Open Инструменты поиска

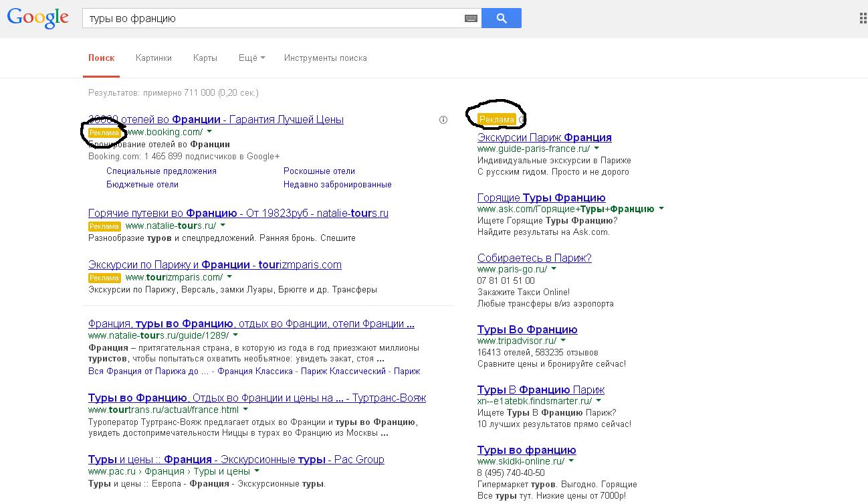(x=325, y=58)
